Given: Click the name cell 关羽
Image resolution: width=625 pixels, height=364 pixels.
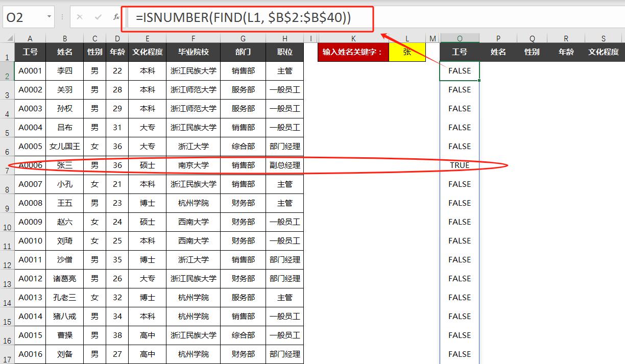Looking at the screenshot, I should tap(65, 90).
